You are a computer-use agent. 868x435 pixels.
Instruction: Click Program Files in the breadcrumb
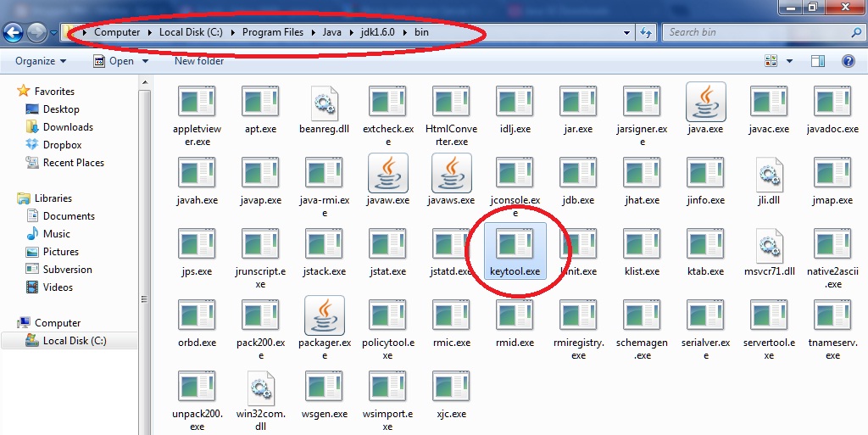pos(273,32)
